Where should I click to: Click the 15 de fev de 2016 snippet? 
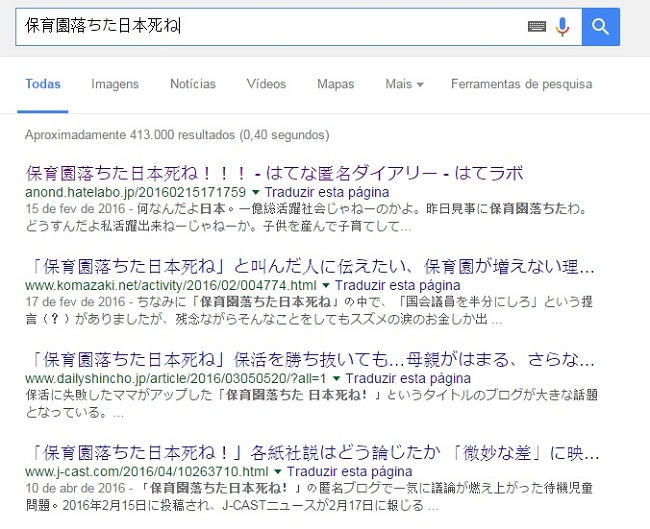306,218
